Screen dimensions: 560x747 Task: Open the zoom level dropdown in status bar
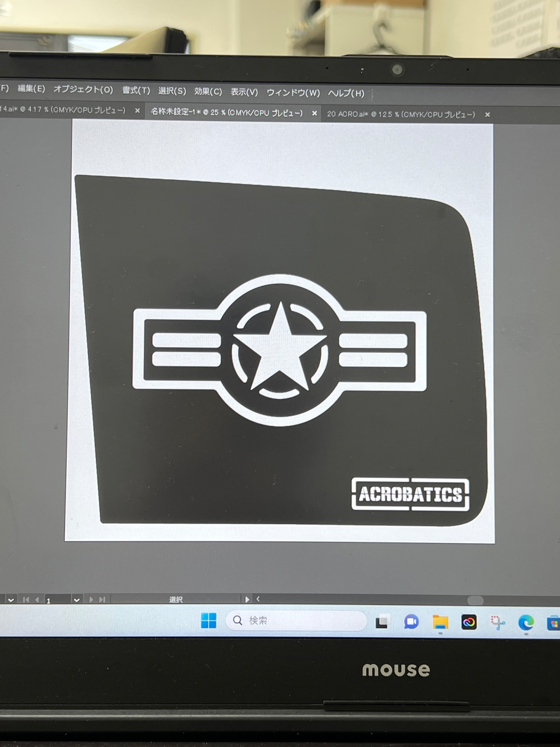pos(11,600)
